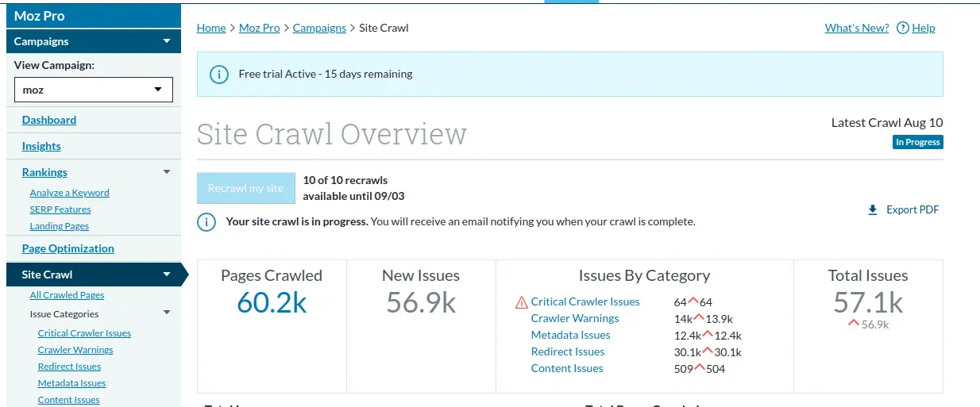Click the Issues By Category heading
This screenshot has width=980, height=407.
644,276
